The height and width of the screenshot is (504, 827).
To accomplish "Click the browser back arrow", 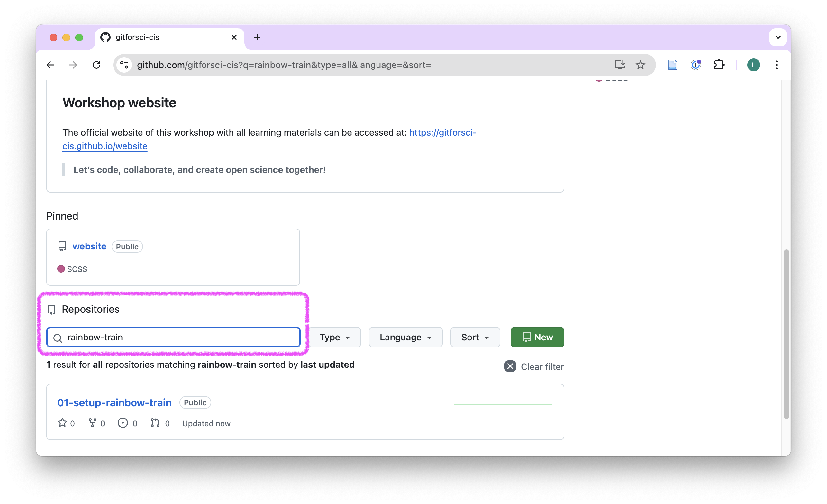I will click(50, 65).
